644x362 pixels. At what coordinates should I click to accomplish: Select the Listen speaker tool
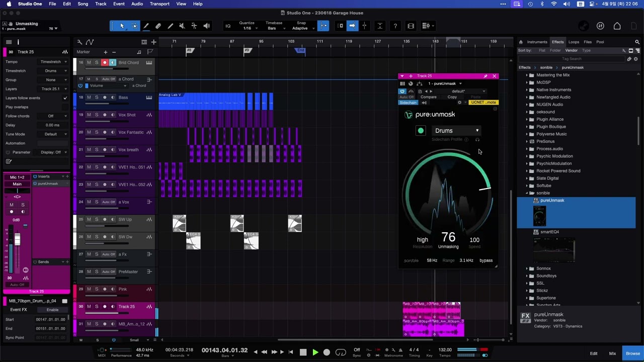206,26
